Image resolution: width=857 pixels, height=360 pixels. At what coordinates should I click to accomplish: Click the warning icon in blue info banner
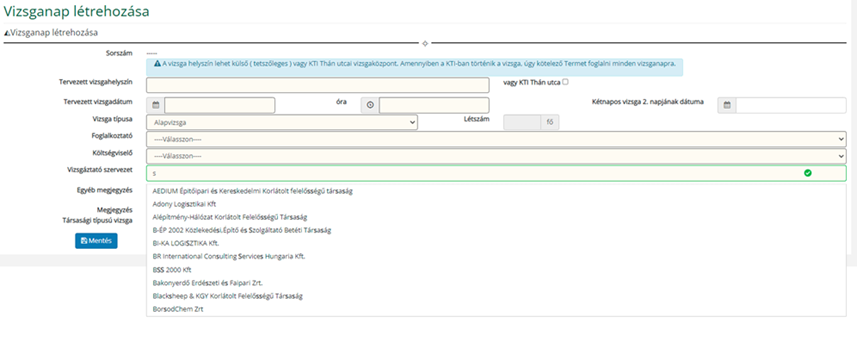[157, 64]
